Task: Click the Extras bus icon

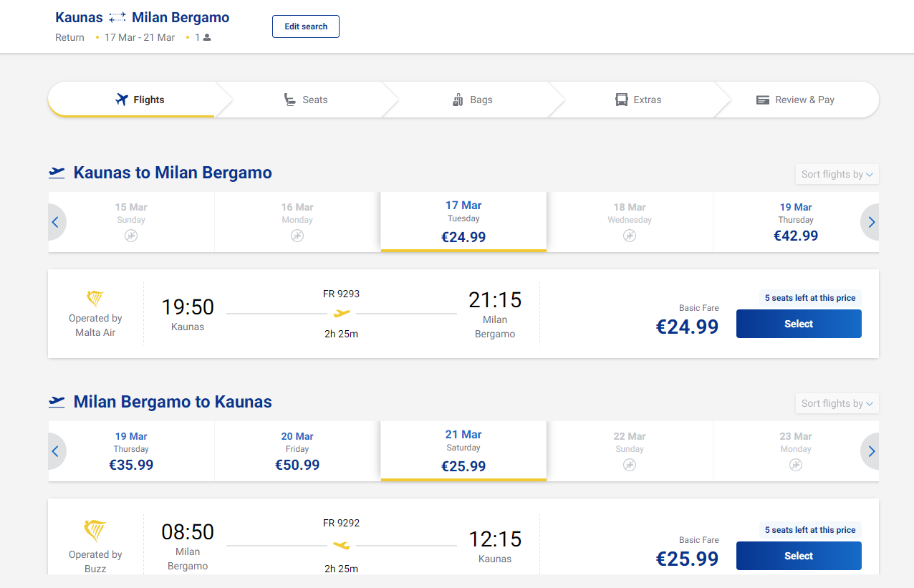Action: [x=622, y=100]
